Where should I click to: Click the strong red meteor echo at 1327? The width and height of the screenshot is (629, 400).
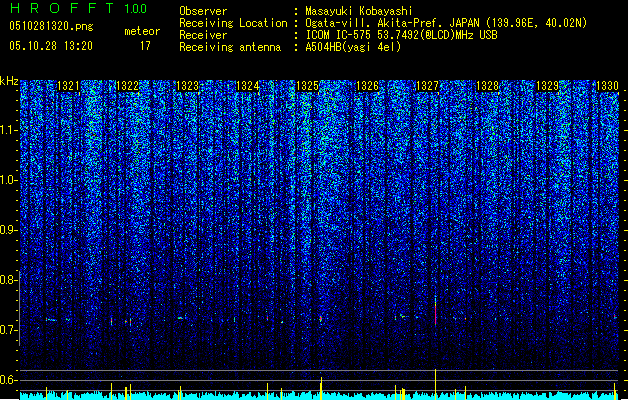[x=436, y=311]
